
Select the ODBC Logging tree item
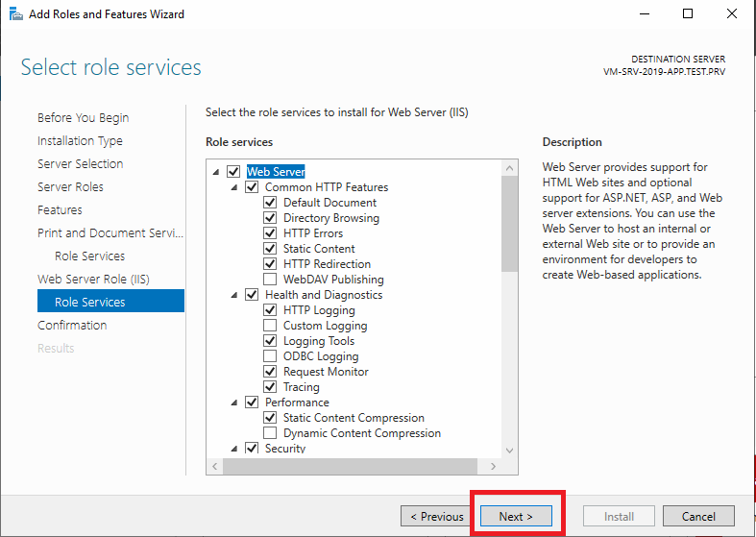tap(321, 356)
